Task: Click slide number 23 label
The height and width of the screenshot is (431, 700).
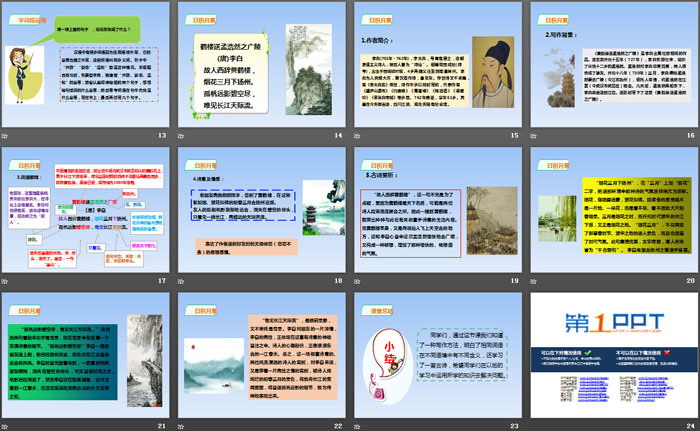Action: point(514,426)
